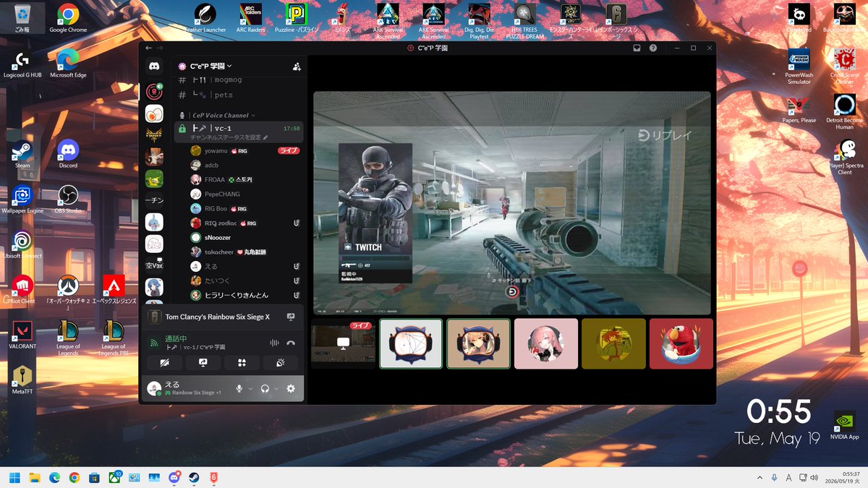
Task: Select Logicool G HUB desktop icon
Action: (22, 64)
